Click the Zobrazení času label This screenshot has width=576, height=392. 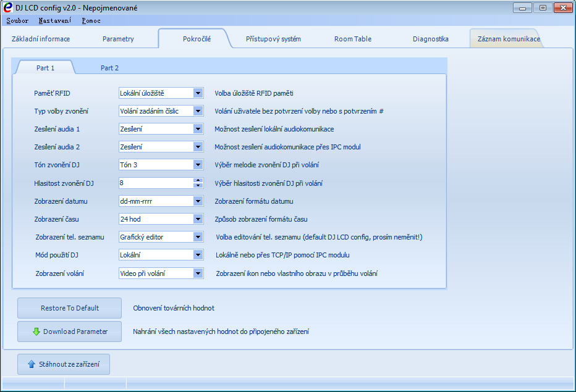[57, 219]
